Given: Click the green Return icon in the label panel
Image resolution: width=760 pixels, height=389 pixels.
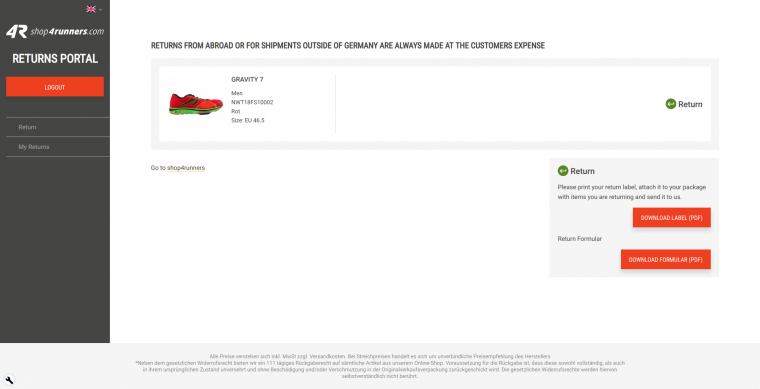Looking at the screenshot, I should click(563, 171).
